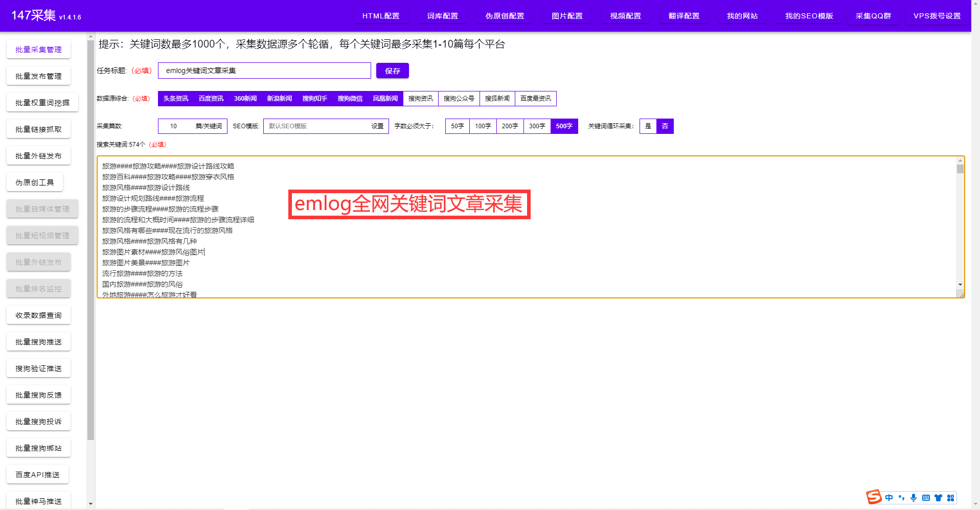Open 词库配置 in top menu
This screenshot has height=510, width=980.
coord(443,16)
